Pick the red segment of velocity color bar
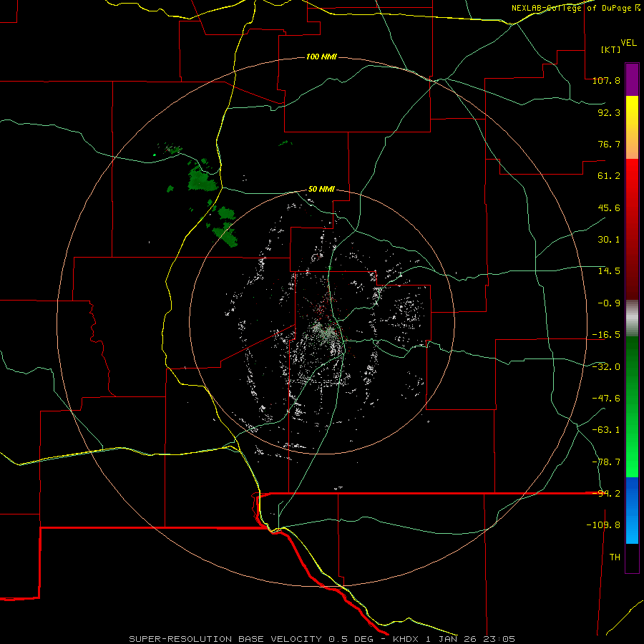Viewport: 644px width, 644px height. tap(632, 229)
